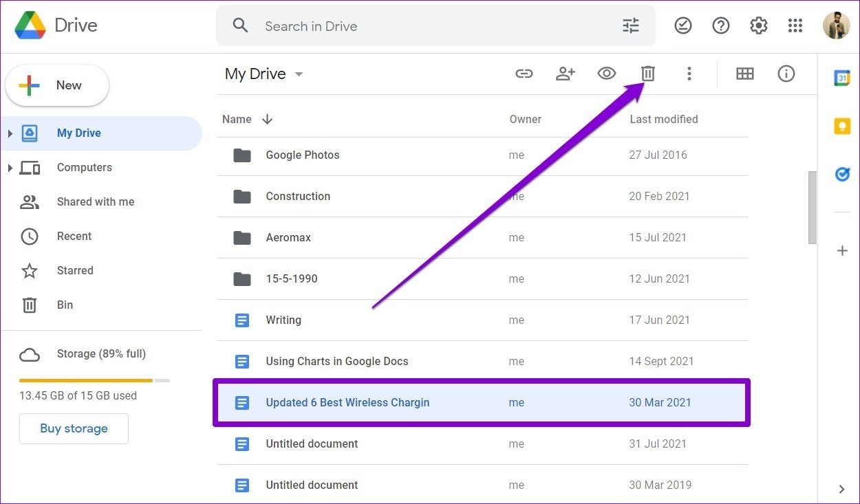860x504 pixels.
Task: Click the Buy storage button
Action: click(74, 428)
